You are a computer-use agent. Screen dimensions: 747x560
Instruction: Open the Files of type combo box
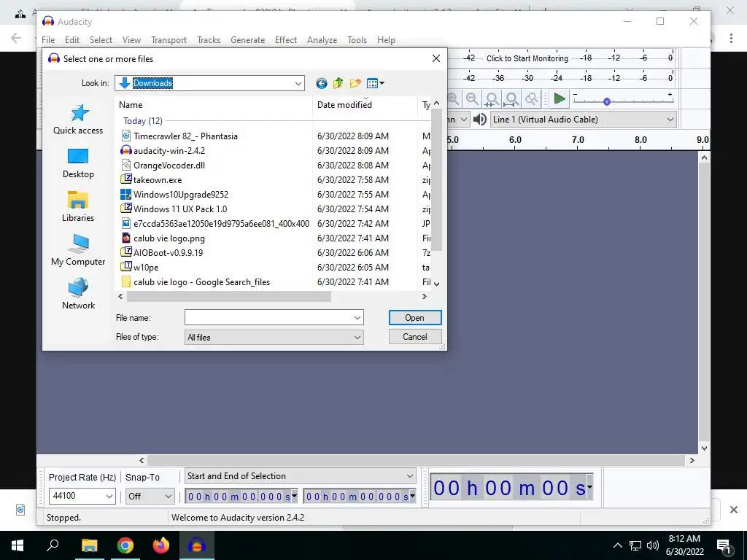pos(274,337)
